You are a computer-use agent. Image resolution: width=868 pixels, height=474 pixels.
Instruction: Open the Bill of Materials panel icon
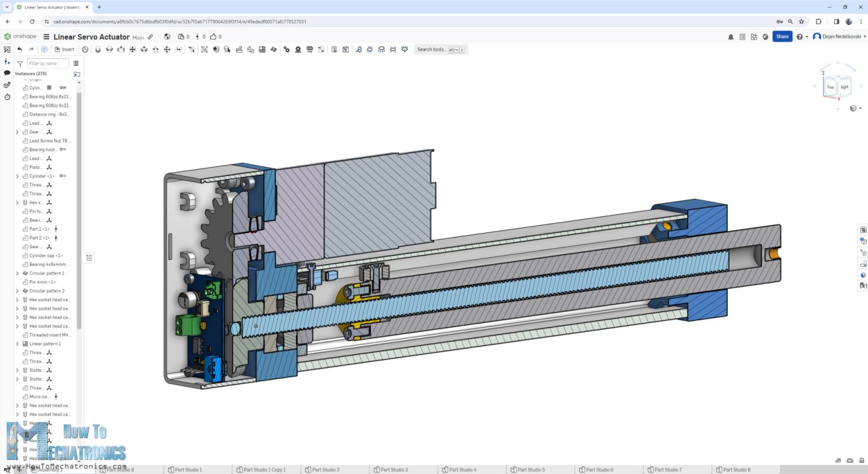[x=863, y=229]
